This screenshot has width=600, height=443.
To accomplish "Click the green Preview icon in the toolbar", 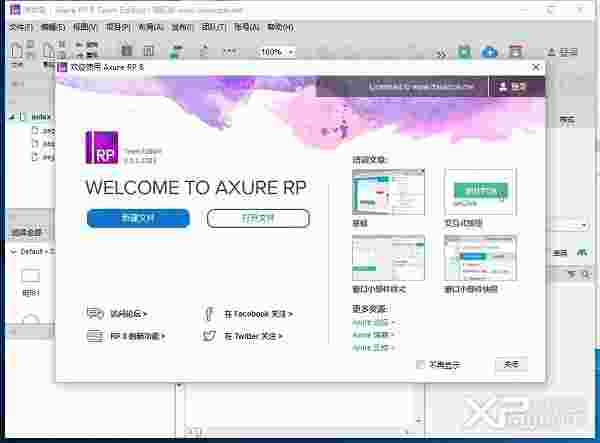I will 464,52.
